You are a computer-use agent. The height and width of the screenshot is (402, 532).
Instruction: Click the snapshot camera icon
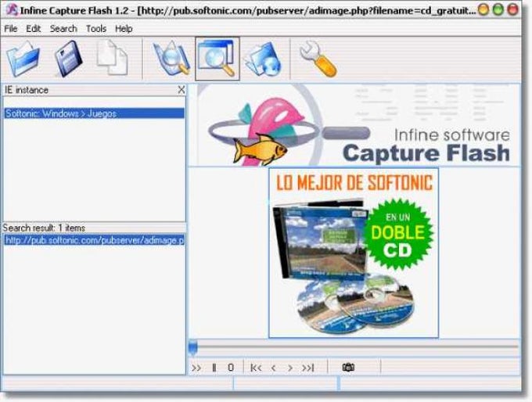(x=348, y=368)
